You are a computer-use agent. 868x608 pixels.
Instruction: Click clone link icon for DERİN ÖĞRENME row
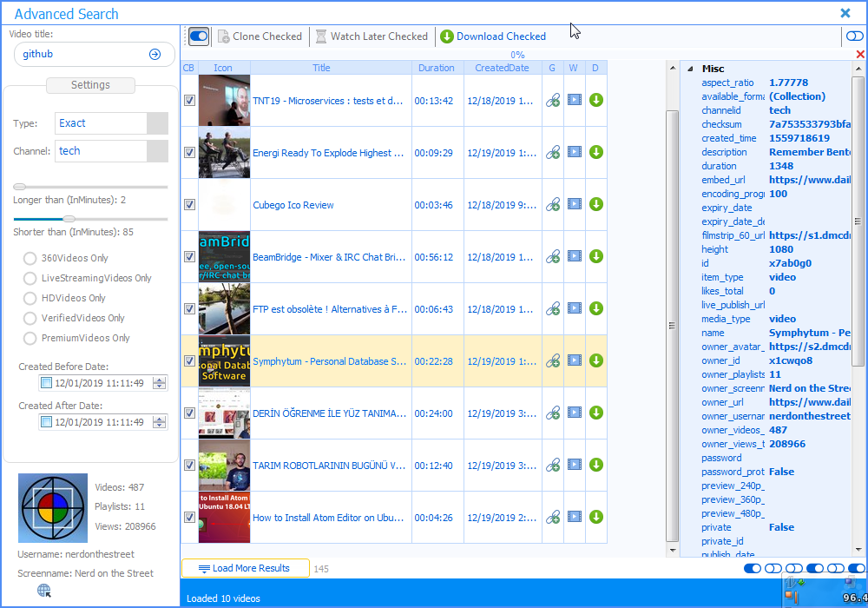pyautogui.click(x=552, y=413)
